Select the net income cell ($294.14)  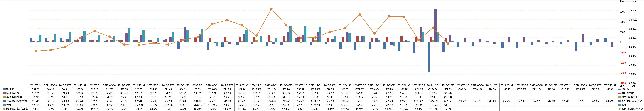433,89
